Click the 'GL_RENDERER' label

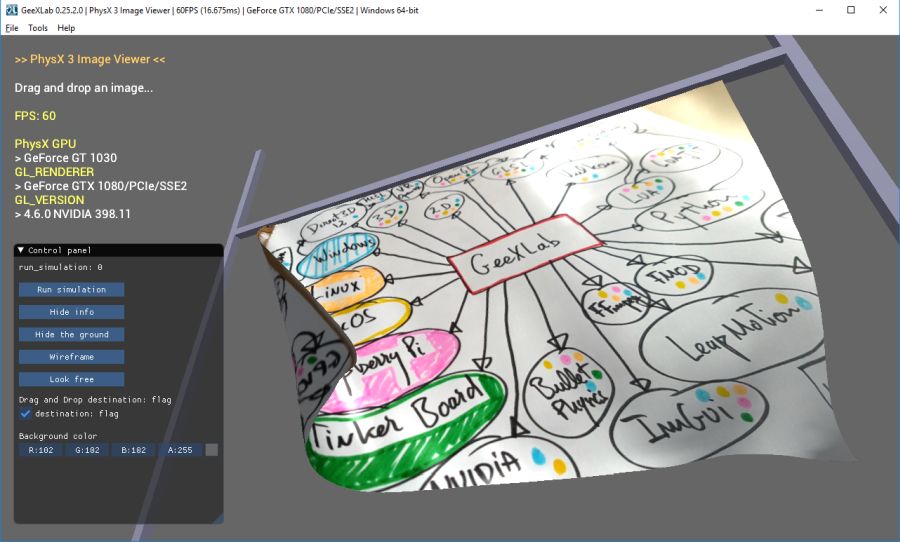55,172
